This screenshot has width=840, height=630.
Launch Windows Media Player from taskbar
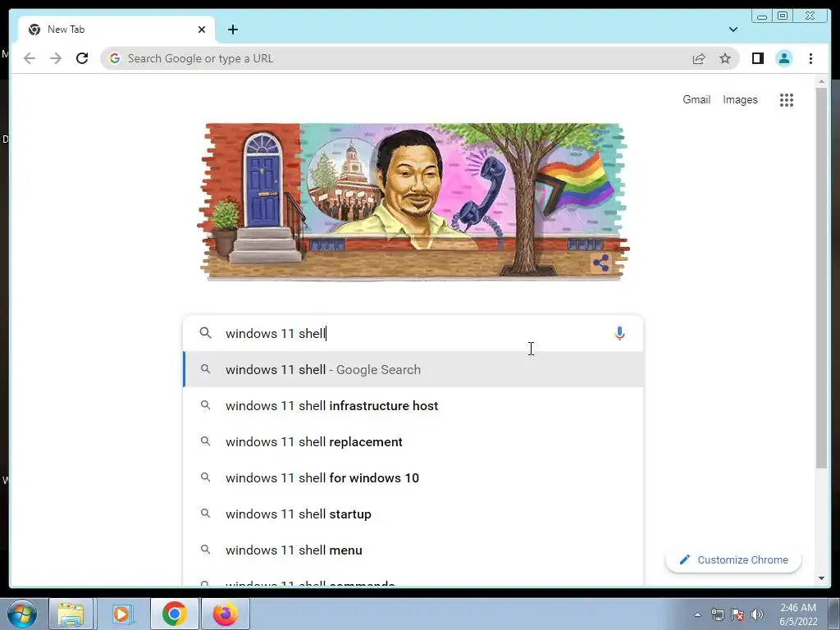click(121, 614)
